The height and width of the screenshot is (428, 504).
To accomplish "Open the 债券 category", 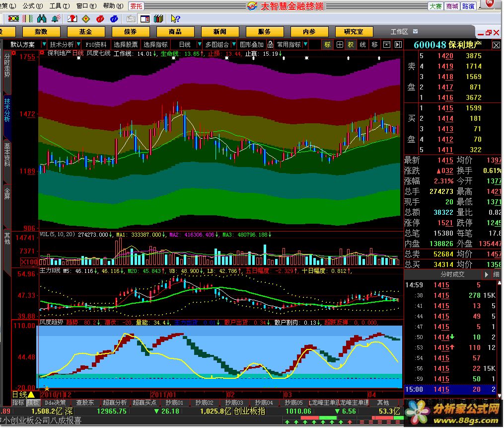I will pyautogui.click(x=131, y=31).
